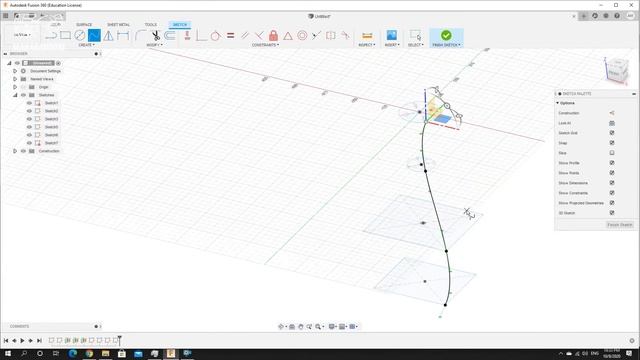Collapse the Sketches folder
Viewport: 640px width, 360px height.
(x=15, y=95)
